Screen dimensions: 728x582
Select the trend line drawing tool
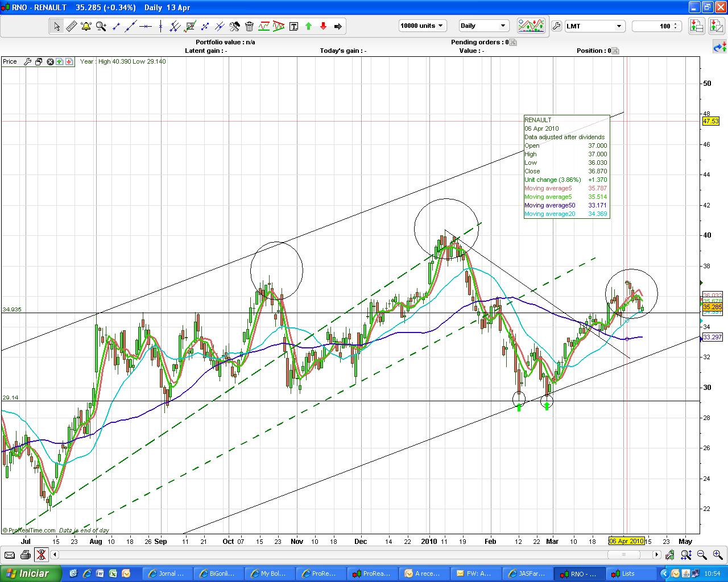131,26
